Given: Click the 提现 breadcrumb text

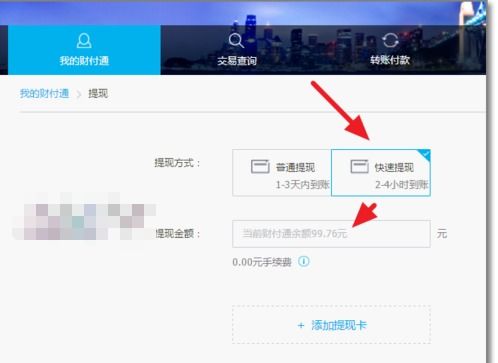Looking at the screenshot, I should pos(98,94).
